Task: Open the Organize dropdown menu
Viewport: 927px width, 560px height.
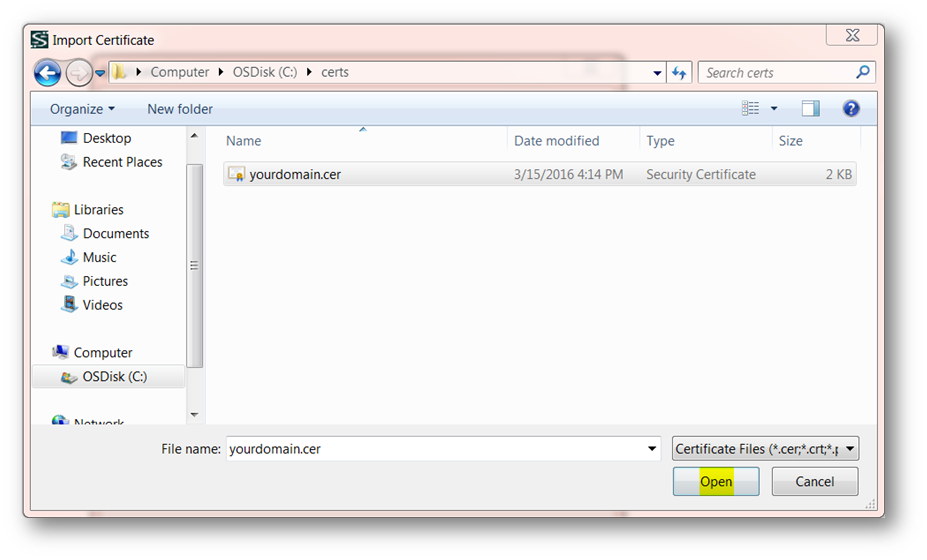Action: tap(82, 109)
